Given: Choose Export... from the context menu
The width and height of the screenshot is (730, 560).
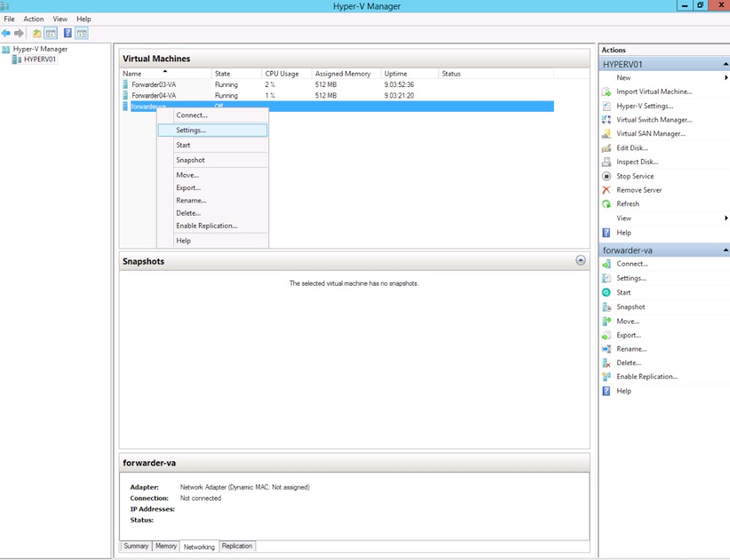Looking at the screenshot, I should (x=213, y=188).
